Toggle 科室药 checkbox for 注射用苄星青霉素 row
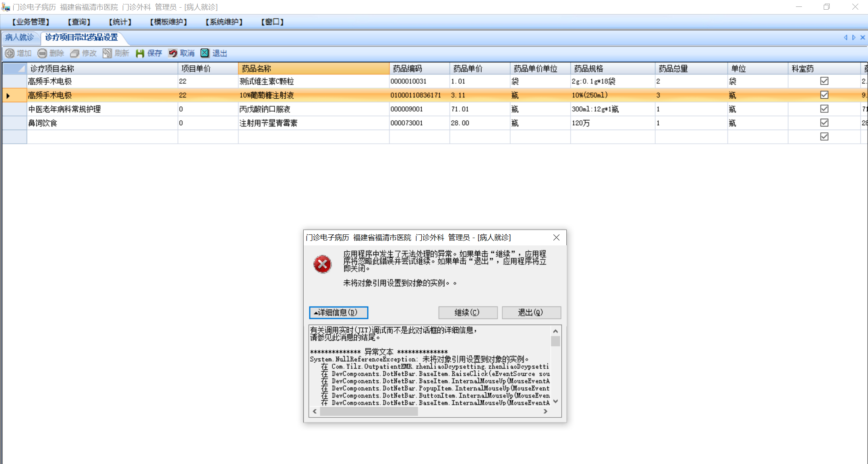 tap(824, 123)
